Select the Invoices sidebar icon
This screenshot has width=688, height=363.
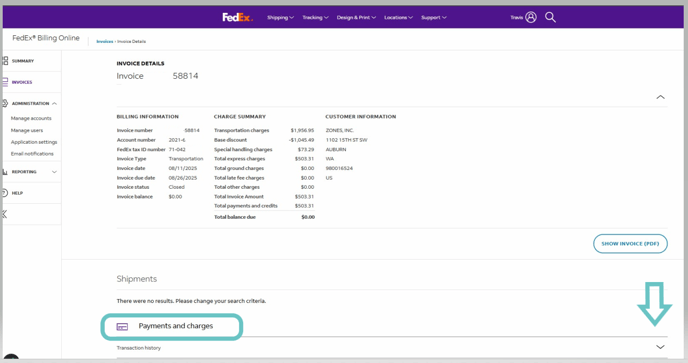point(5,82)
